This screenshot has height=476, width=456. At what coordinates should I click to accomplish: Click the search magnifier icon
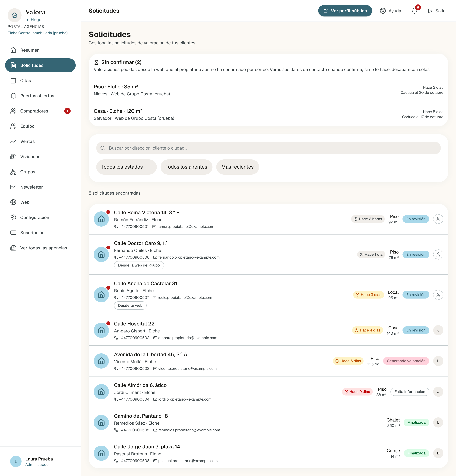pyautogui.click(x=103, y=148)
